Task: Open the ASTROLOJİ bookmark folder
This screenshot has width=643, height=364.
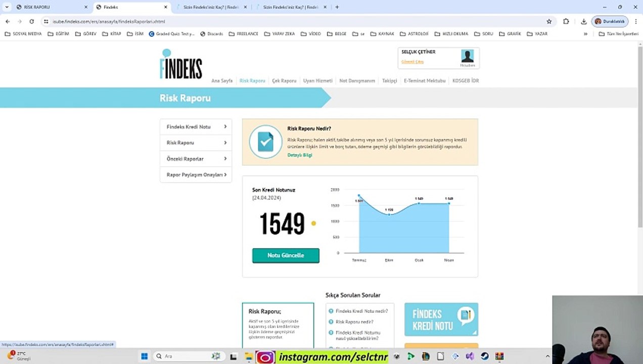Action: click(x=414, y=34)
